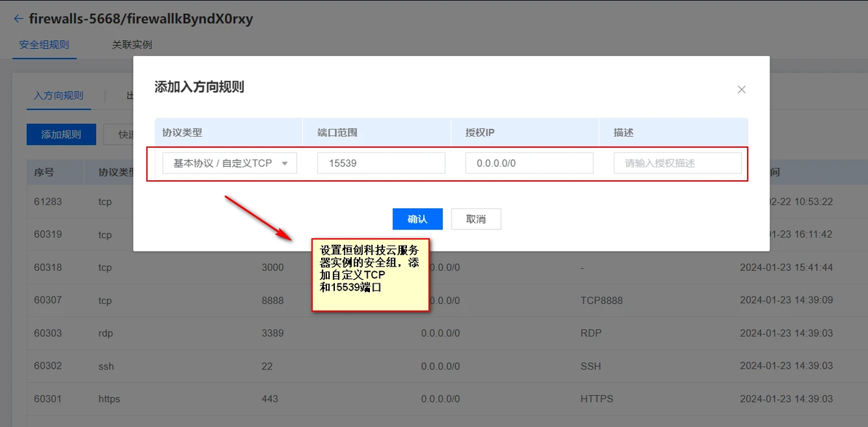
Task: Focus the 请输入授权描述 description field
Action: pos(677,163)
